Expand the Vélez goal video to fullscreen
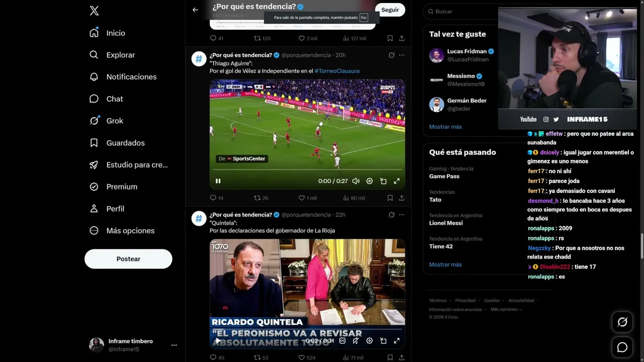This screenshot has width=644, height=362. pos(396,181)
